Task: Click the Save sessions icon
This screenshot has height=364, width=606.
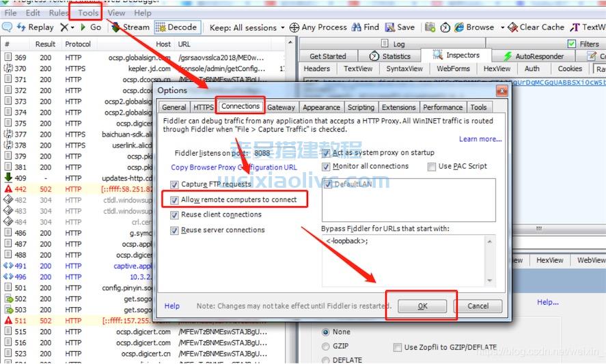Action: pyautogui.click(x=390, y=27)
